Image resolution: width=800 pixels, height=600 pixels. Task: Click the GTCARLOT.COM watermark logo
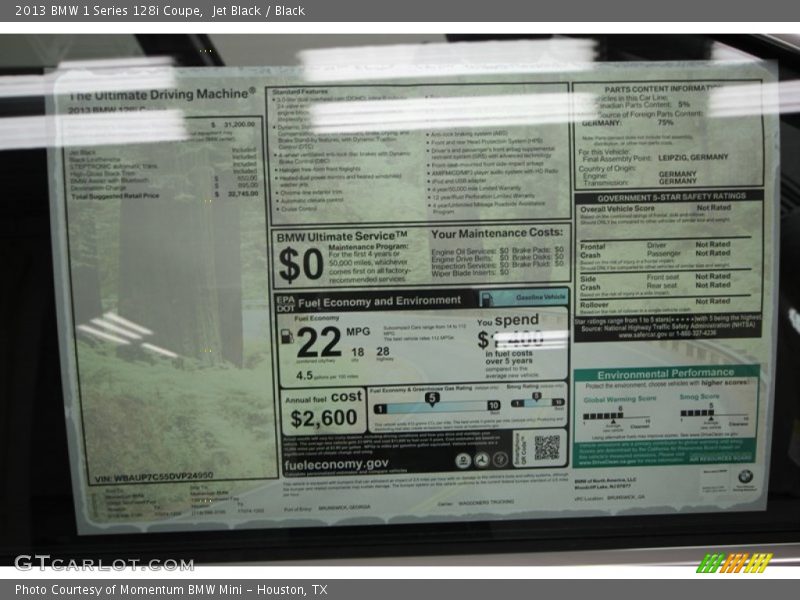[x=104, y=563]
